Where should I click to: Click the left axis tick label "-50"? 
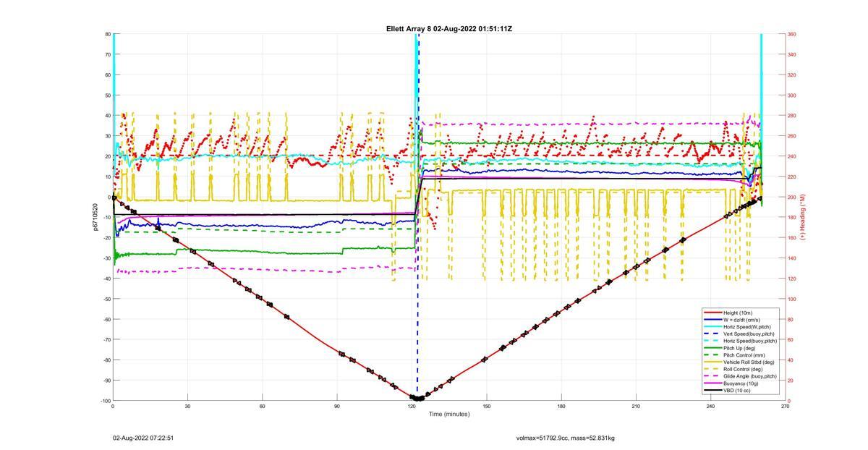pyautogui.click(x=107, y=299)
